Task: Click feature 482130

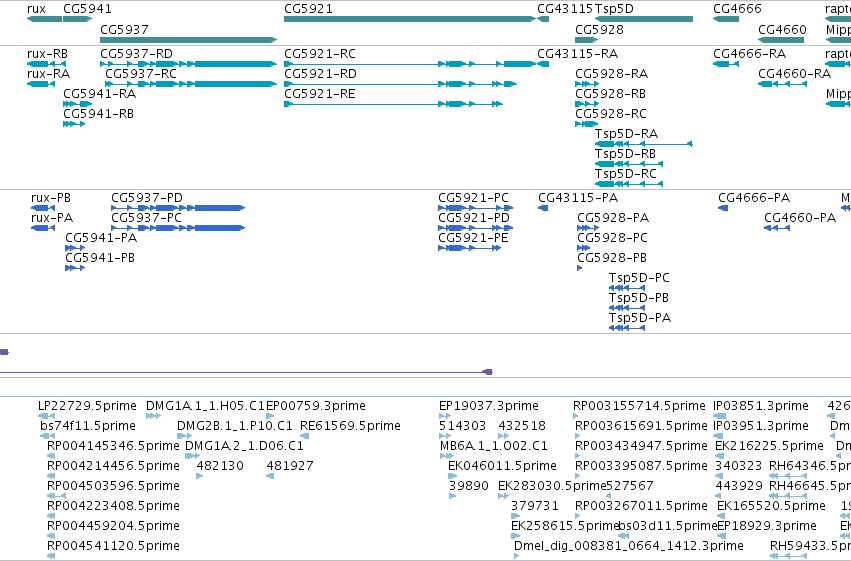Action: tap(220, 466)
